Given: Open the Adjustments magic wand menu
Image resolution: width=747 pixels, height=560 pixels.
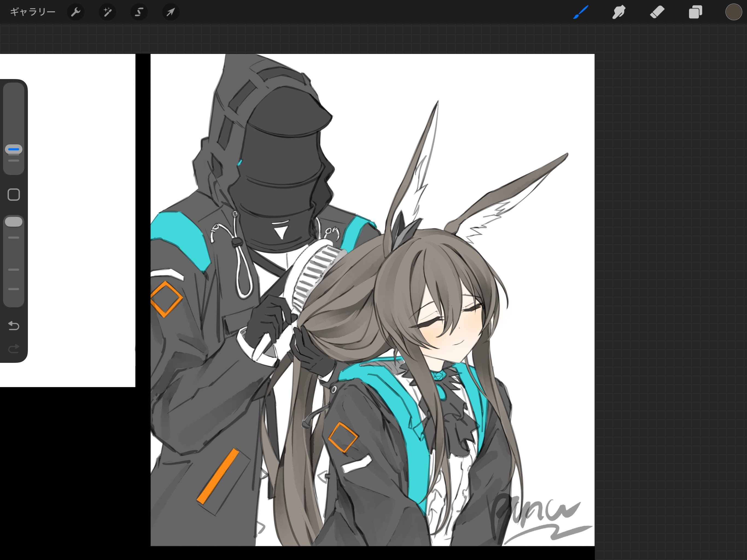Looking at the screenshot, I should (x=107, y=12).
